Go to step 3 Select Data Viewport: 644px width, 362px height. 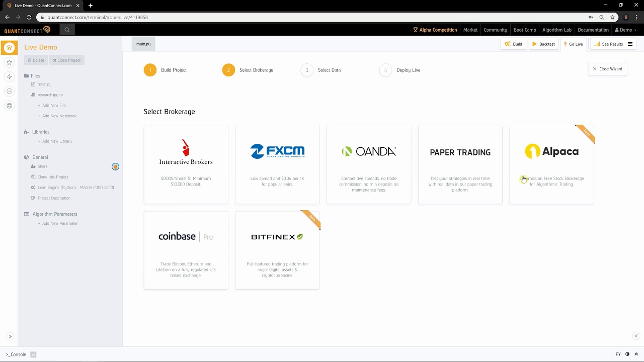tap(320, 70)
